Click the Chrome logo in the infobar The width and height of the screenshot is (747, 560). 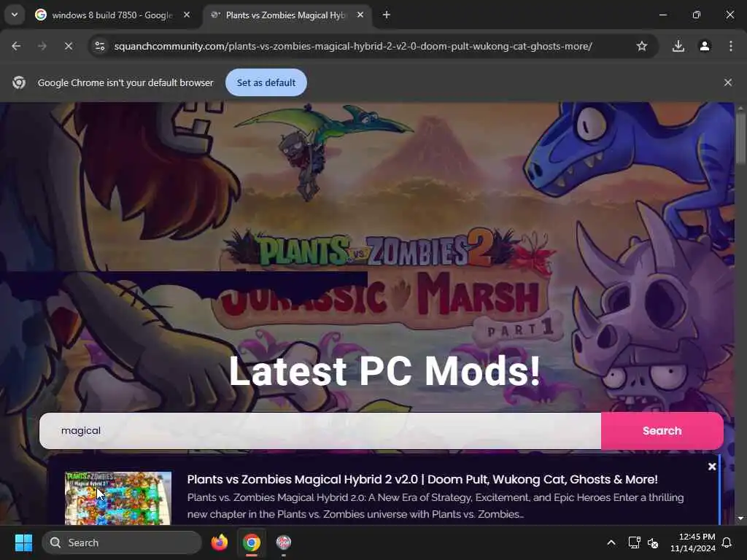[x=19, y=83]
